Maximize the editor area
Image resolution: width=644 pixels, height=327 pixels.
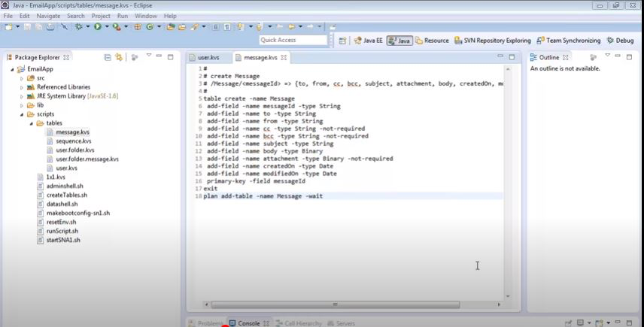(512, 57)
